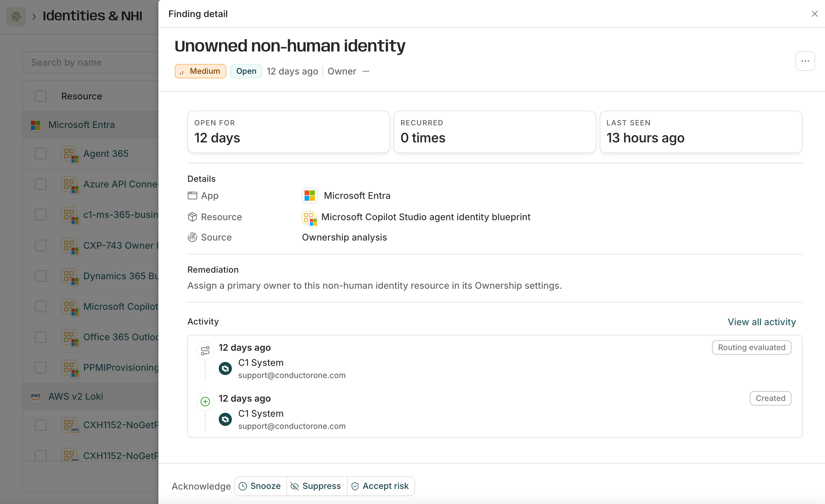This screenshot has height=504, width=825.
Task: Check the CXP-743 Owner row checkbox
Action: click(41, 245)
